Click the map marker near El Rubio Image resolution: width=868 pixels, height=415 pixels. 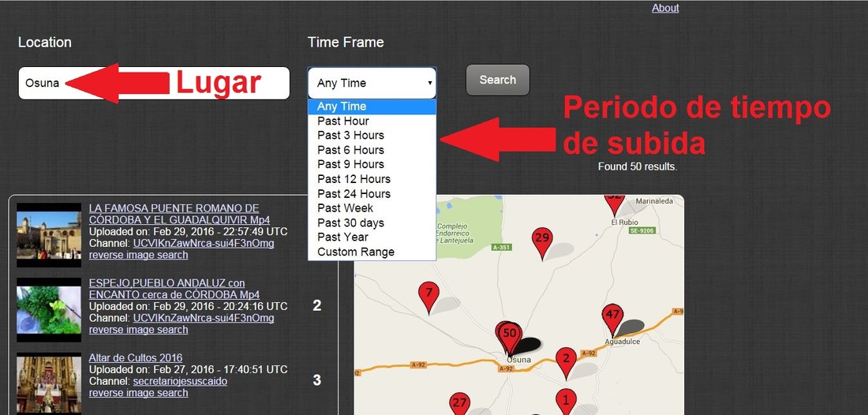click(614, 204)
